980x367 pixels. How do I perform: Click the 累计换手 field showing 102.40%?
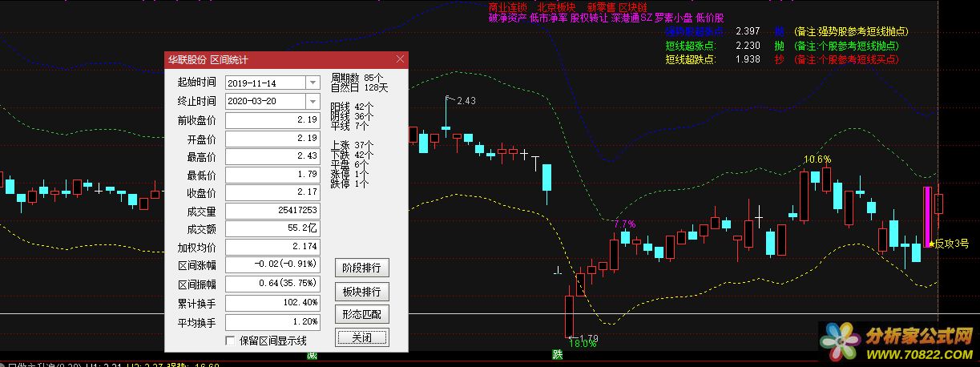(x=272, y=304)
